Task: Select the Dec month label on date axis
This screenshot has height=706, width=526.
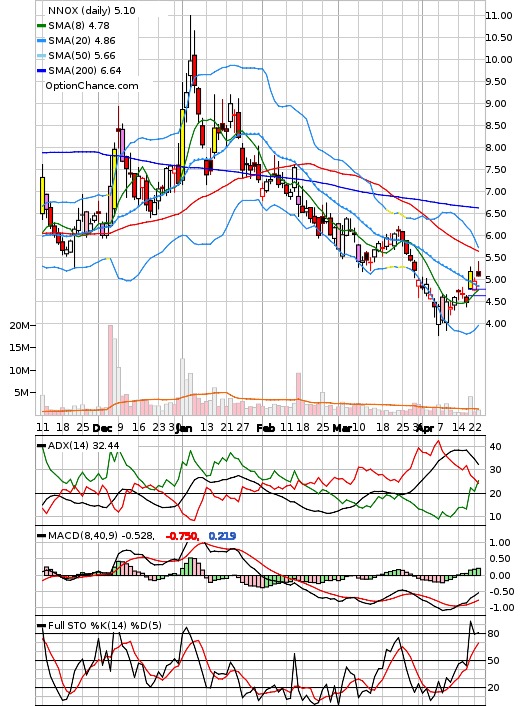Action: (x=102, y=428)
